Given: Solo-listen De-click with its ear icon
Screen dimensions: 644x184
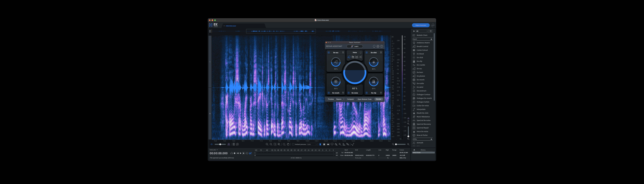Looking at the screenshot, I should tap(381, 52).
